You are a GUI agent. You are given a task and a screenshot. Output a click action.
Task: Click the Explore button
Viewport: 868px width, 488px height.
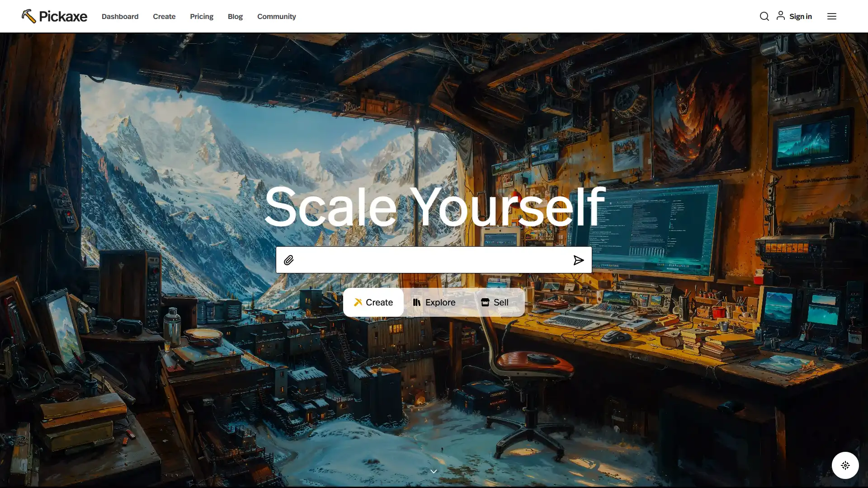click(x=434, y=302)
